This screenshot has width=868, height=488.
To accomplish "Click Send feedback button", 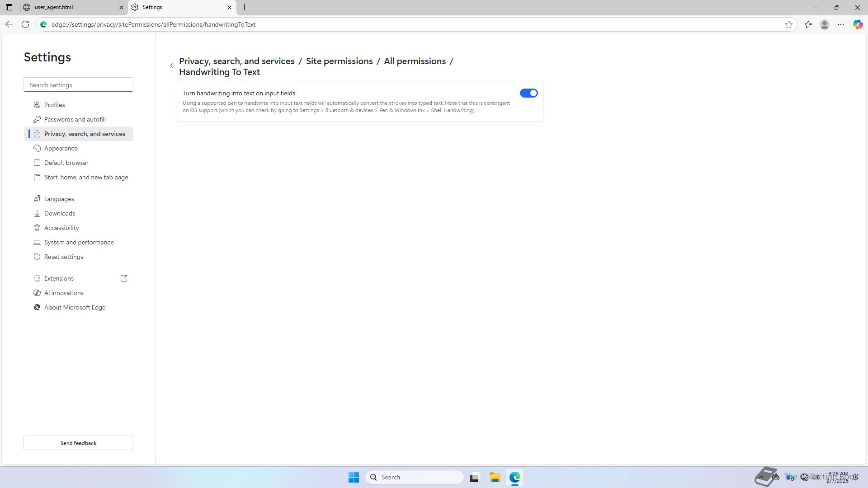I will click(78, 443).
